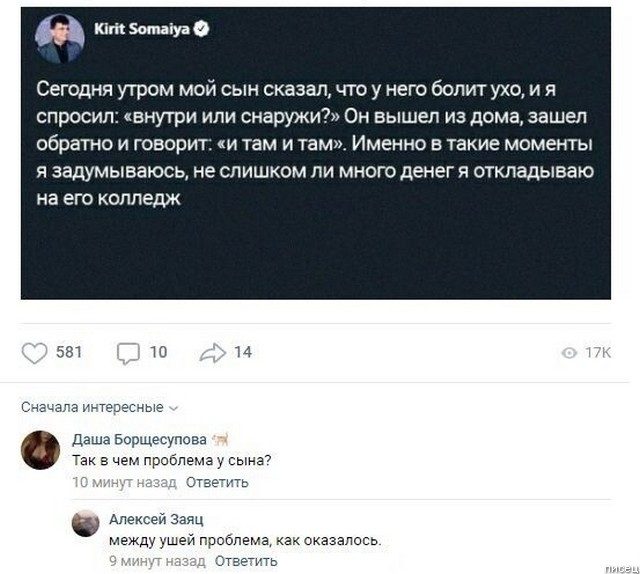Screen dimensions: 640x574
Task: Click the verified badge next to Kirit Somaiya
Action: pyautogui.click(x=202, y=32)
